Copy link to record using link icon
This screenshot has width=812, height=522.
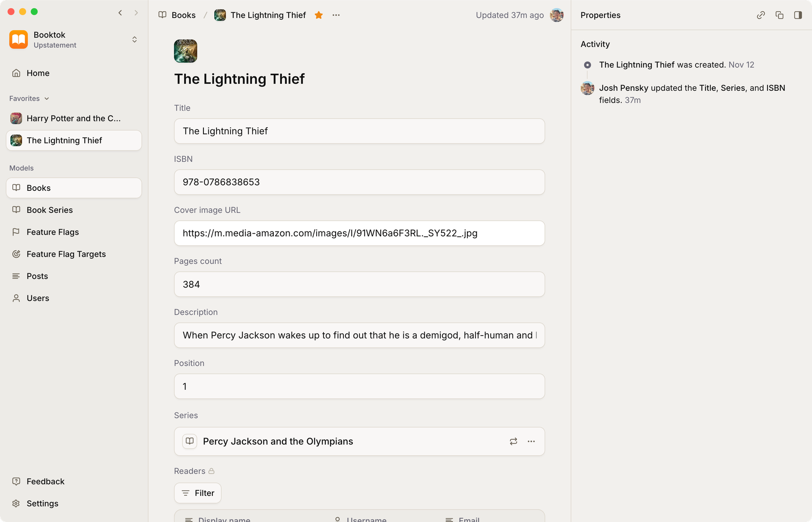coord(761,15)
